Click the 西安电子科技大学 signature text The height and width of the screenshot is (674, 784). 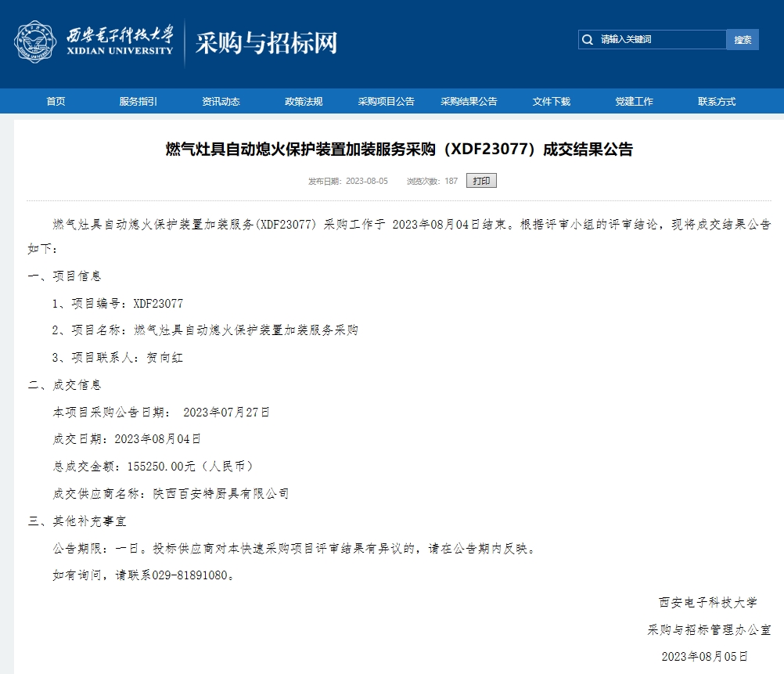[x=708, y=603]
